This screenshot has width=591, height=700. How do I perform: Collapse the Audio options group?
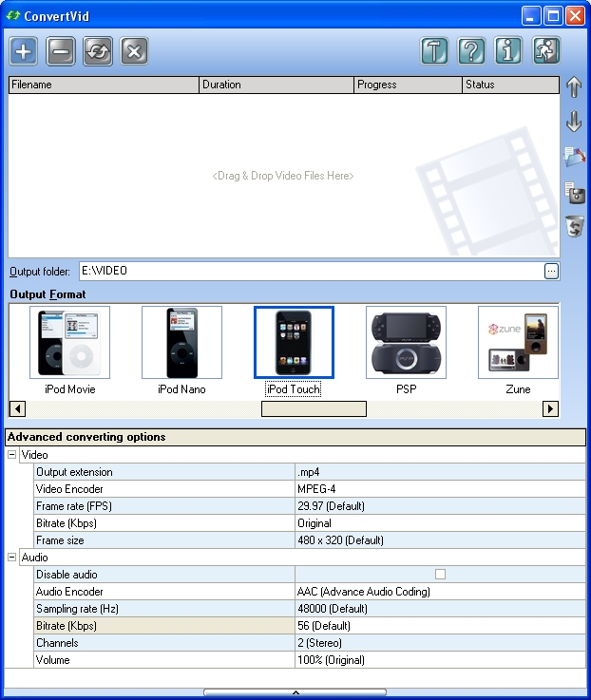12,558
